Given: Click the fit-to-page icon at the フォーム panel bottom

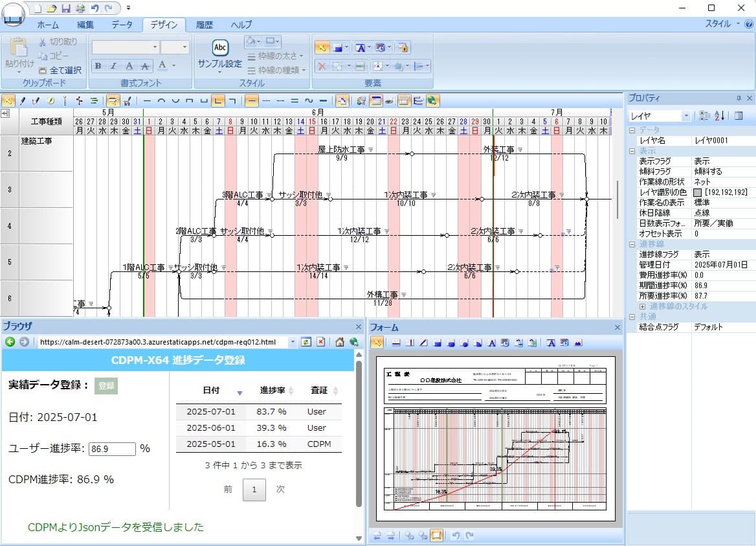Looking at the screenshot, I should click(x=436, y=536).
